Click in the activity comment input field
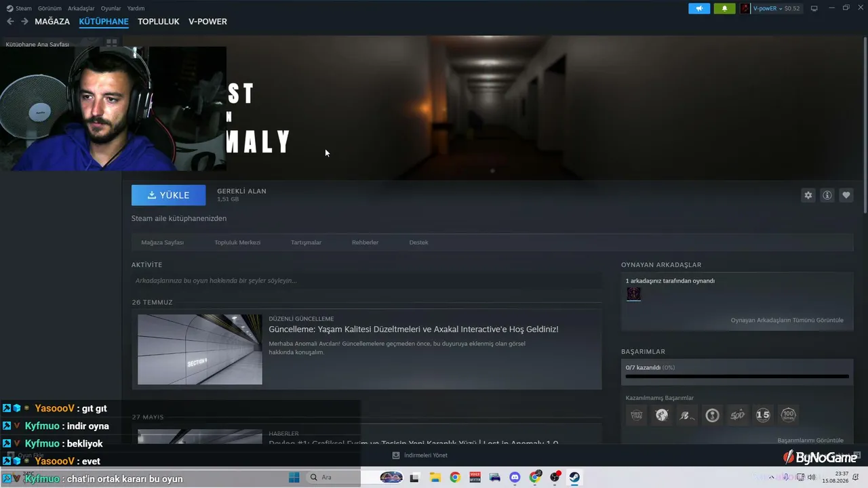Screen dimensions: 868x488 (366, 281)
